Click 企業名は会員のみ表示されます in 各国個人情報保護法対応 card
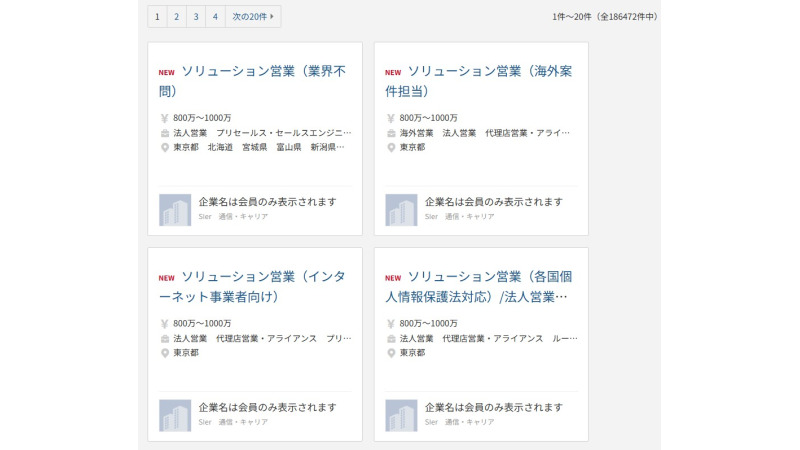Screen dimensions: 800x450 coord(494,408)
